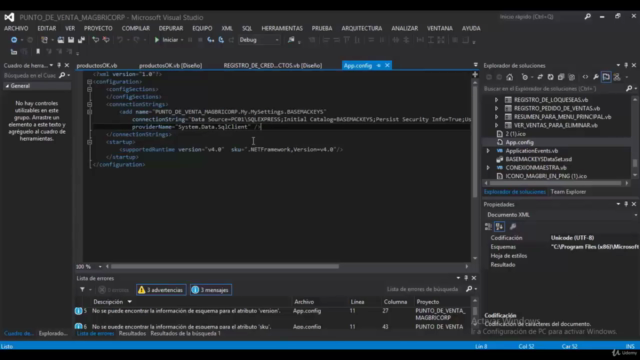Collapse the connectionStrings XML node outline

(89, 104)
